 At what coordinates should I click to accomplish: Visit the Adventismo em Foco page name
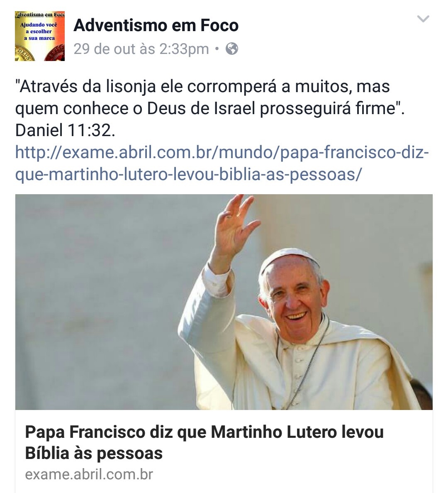point(156,25)
